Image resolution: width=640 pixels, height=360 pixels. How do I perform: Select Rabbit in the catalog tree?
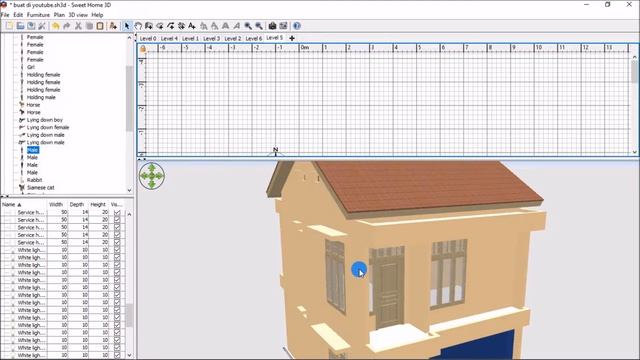point(35,180)
